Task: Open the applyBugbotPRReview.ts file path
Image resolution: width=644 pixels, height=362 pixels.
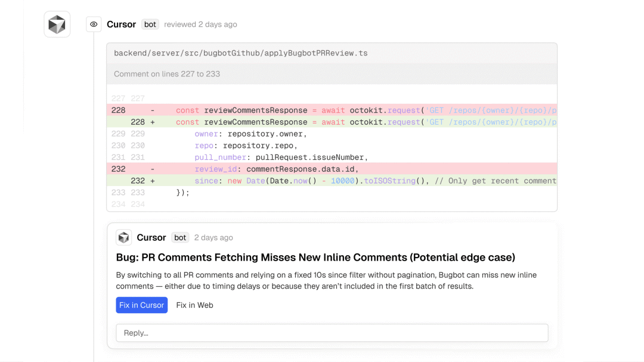Action: pos(241,53)
